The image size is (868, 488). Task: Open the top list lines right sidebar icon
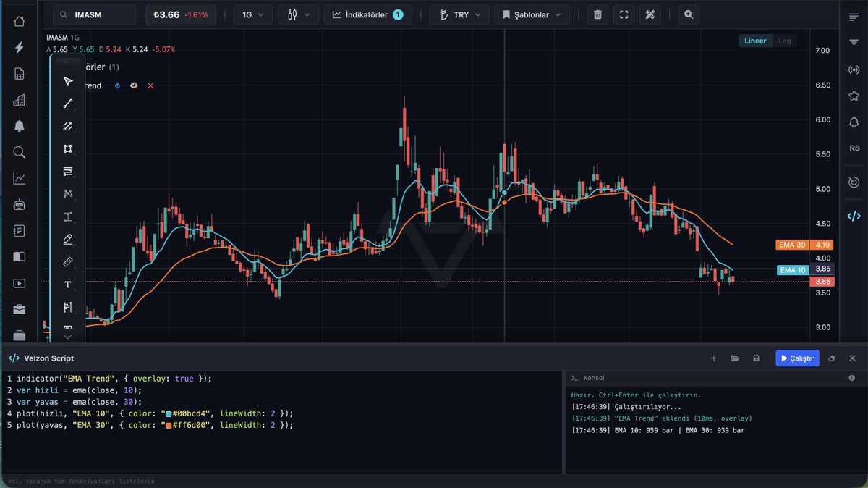[854, 17]
